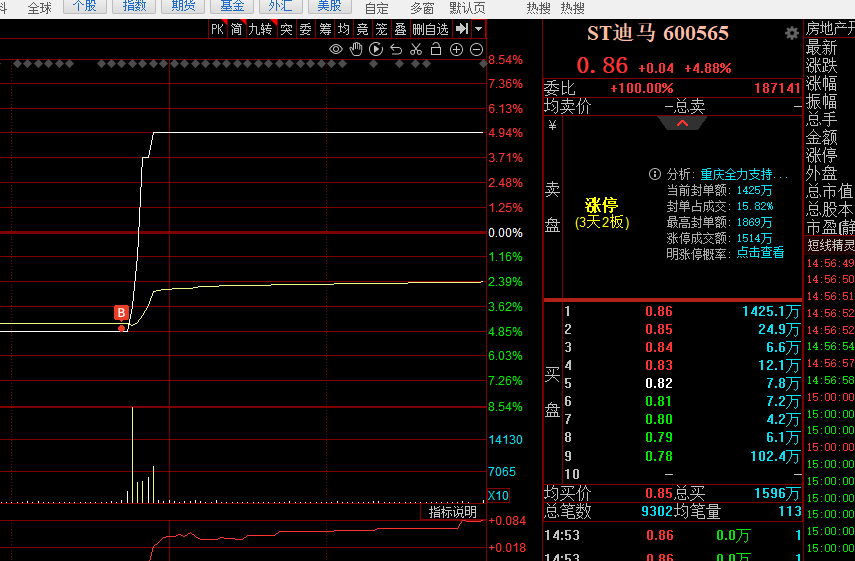Screen dimensions: 855x561
Task: Open the 指标说明 indicator description button
Action: click(453, 512)
